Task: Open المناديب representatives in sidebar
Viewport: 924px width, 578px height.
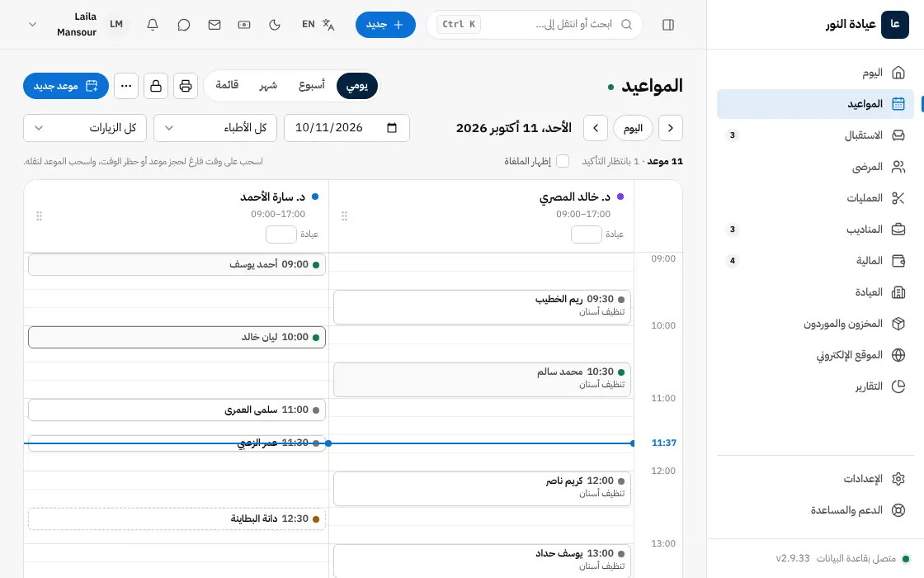Action: pyautogui.click(x=816, y=230)
